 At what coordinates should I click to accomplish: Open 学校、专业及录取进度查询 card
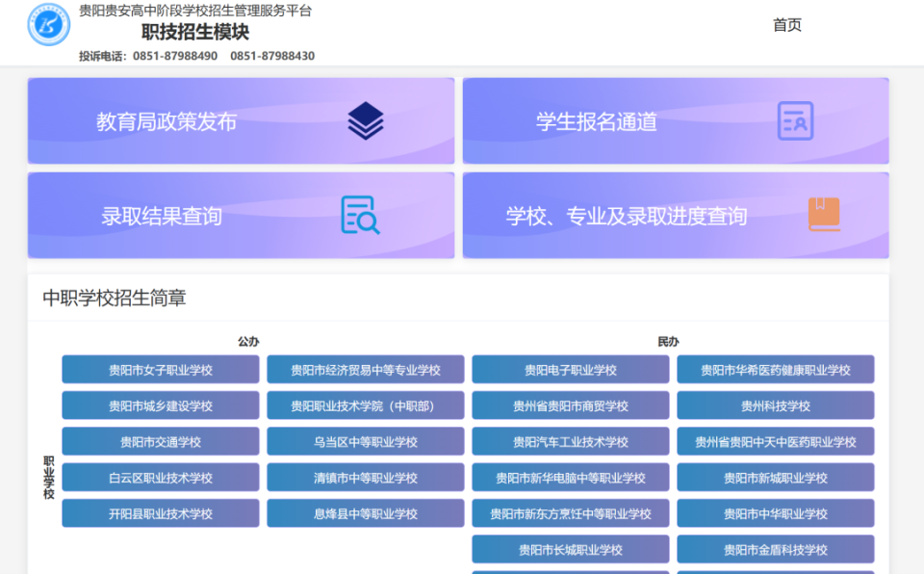[676, 216]
